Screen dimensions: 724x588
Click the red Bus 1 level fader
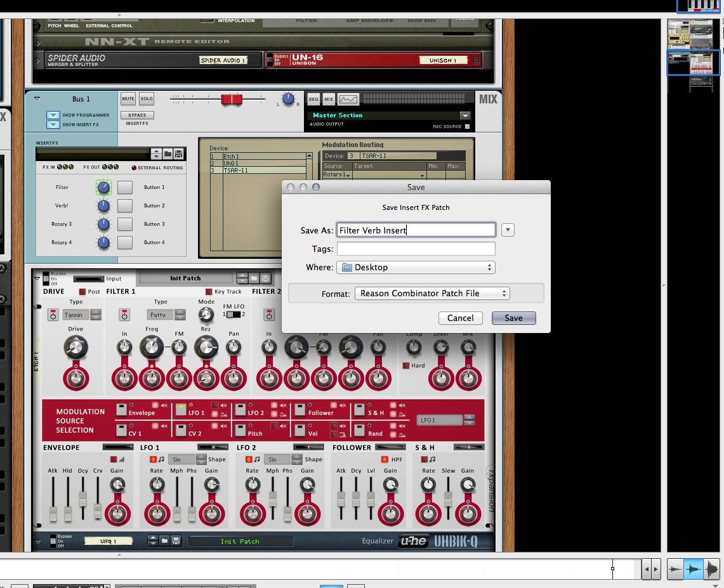pos(232,99)
